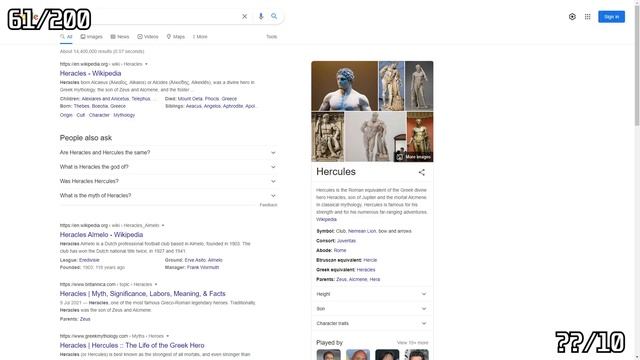Click the Nemean Lion symbol link

point(362,231)
